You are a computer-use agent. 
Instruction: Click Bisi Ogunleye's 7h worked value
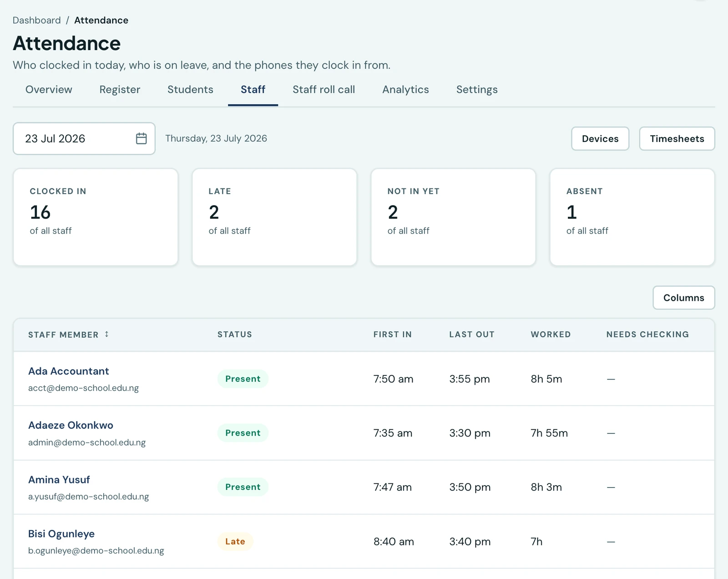coord(537,541)
